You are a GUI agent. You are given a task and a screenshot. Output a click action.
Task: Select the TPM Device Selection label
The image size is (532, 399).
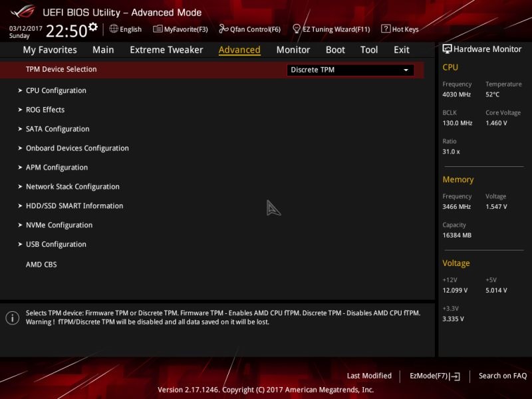tap(61, 69)
